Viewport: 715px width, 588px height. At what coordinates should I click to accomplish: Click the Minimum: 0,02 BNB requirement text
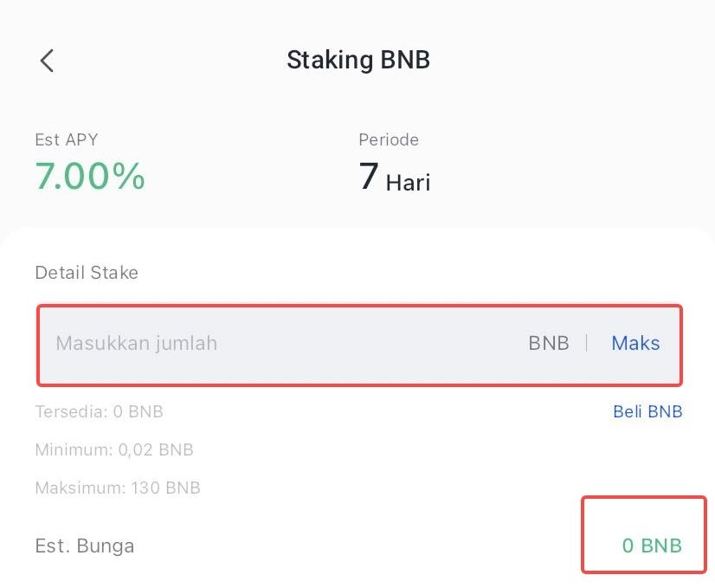(113, 449)
